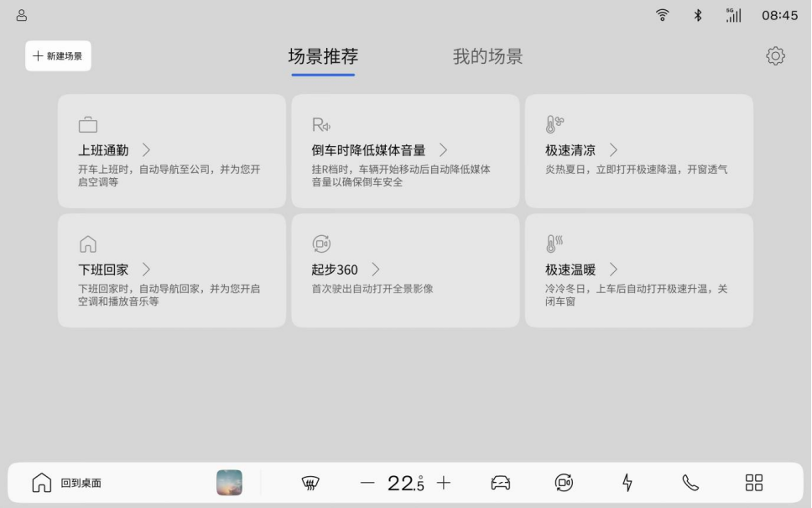Expand the 倒车时降低媒体音量 chevron
Image resolution: width=812 pixels, height=508 pixels.
click(443, 150)
